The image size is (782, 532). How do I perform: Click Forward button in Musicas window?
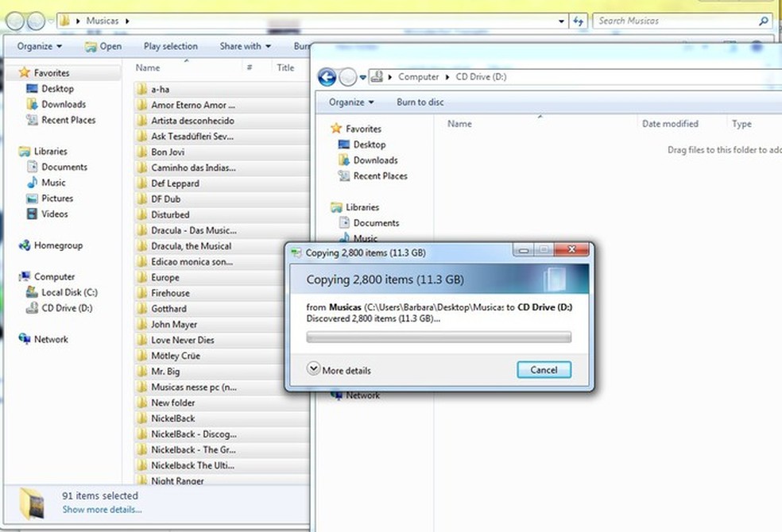click(x=36, y=21)
